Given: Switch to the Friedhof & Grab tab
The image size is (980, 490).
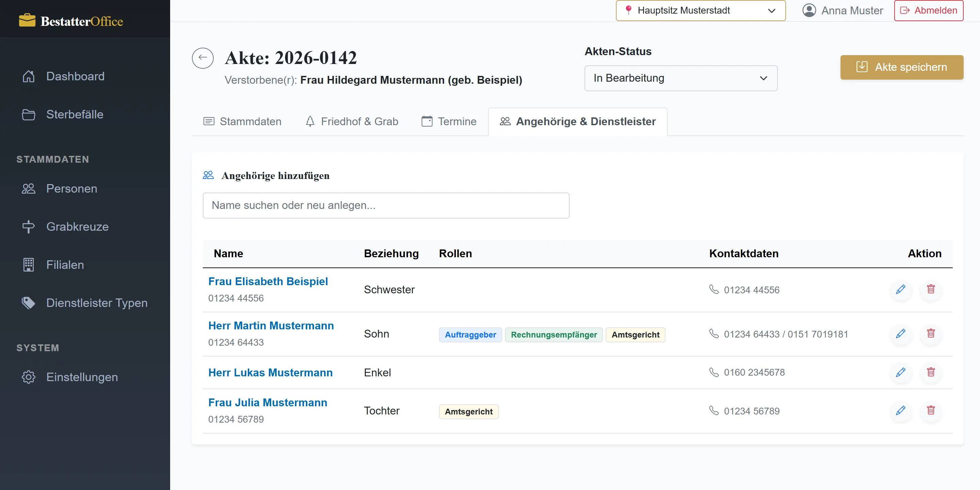Looking at the screenshot, I should (352, 121).
